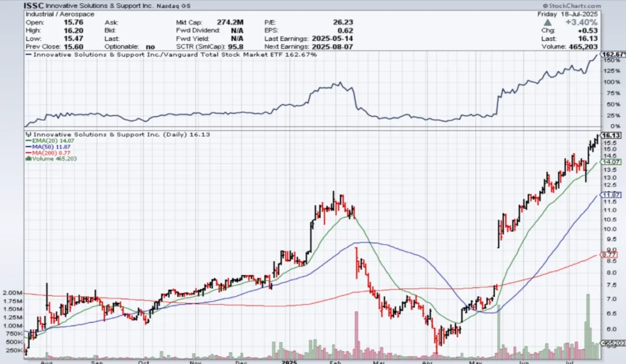Click the 16.13 last-price tag on the price axis
Screen dimensions: 626x364
[x=611, y=136]
